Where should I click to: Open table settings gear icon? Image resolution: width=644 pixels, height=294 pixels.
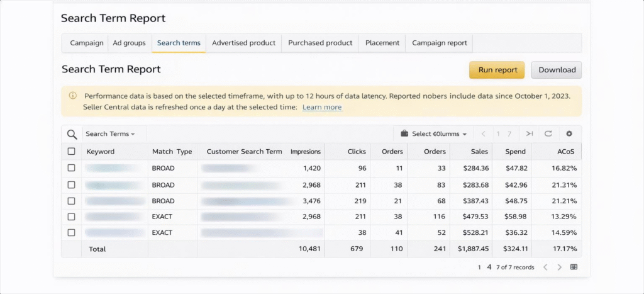point(569,133)
